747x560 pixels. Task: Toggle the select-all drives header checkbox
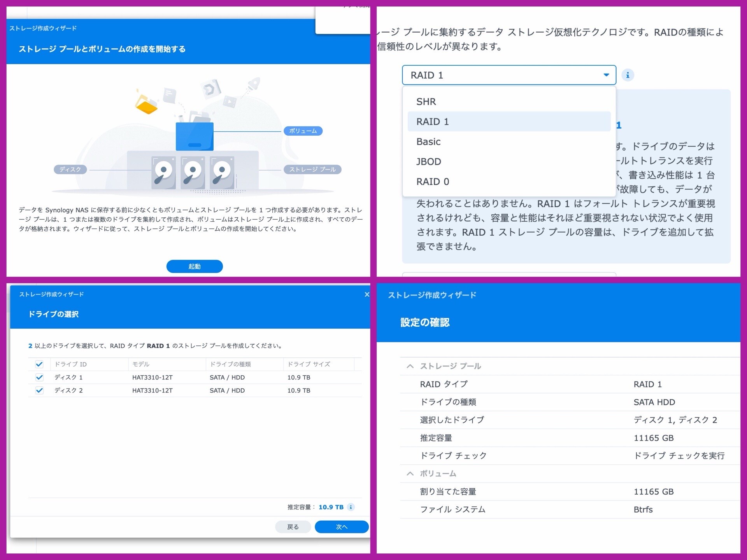coord(39,364)
